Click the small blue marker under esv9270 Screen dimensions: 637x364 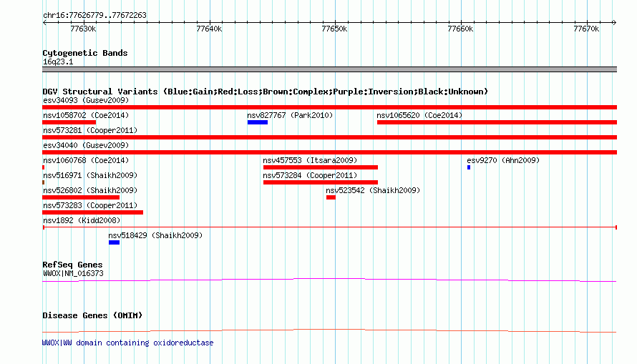click(469, 167)
